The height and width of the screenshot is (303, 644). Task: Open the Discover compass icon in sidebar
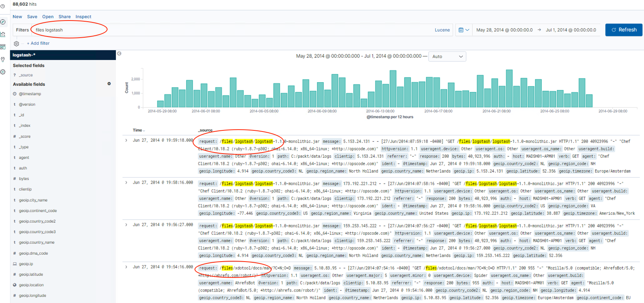click(3, 22)
